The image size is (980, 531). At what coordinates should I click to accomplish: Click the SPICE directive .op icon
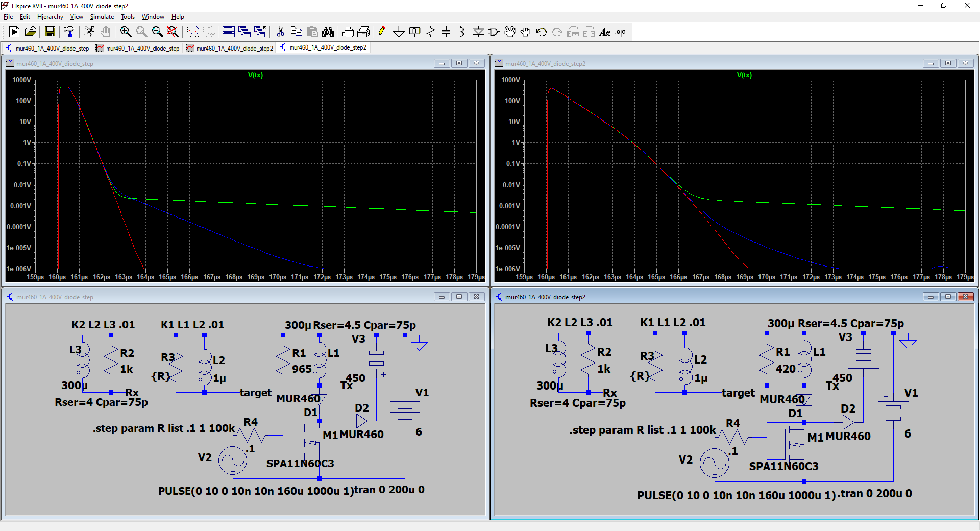(620, 32)
